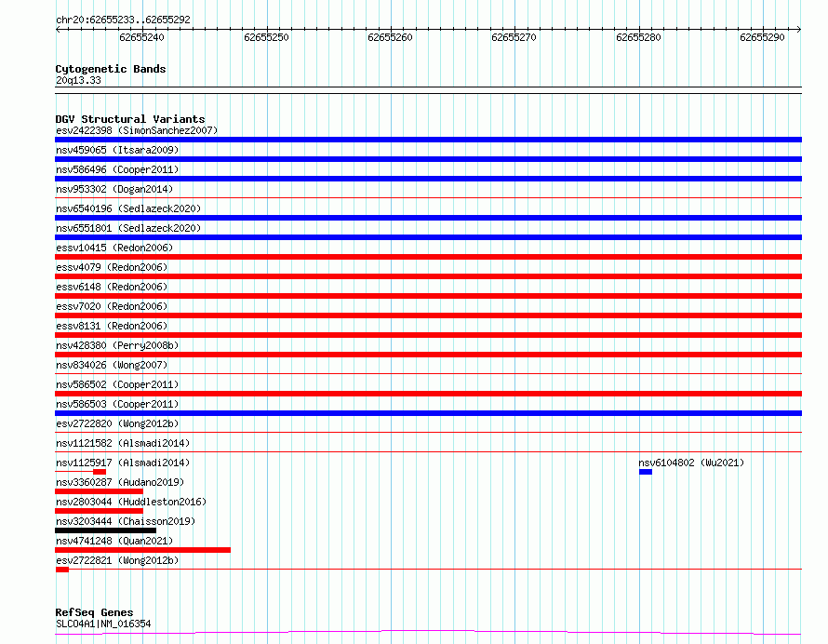
Task: Open the essv10415 (Redon2006) variant label
Action: (114, 248)
